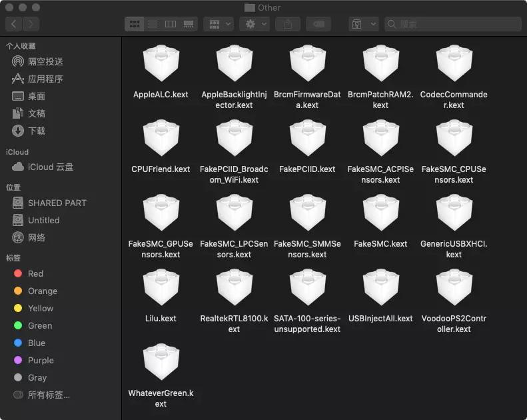The image size is (527, 420).
Task: Select Lilu.kext file icon
Action: click(x=161, y=287)
